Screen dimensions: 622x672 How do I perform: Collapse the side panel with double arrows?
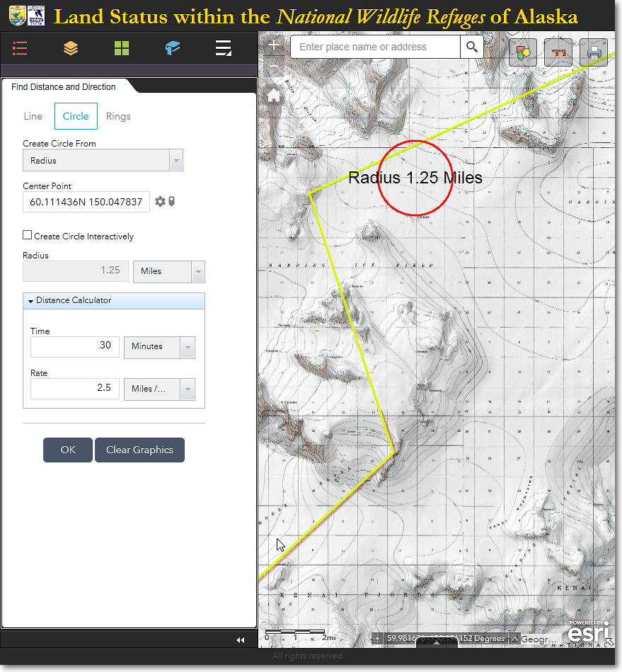click(x=240, y=640)
